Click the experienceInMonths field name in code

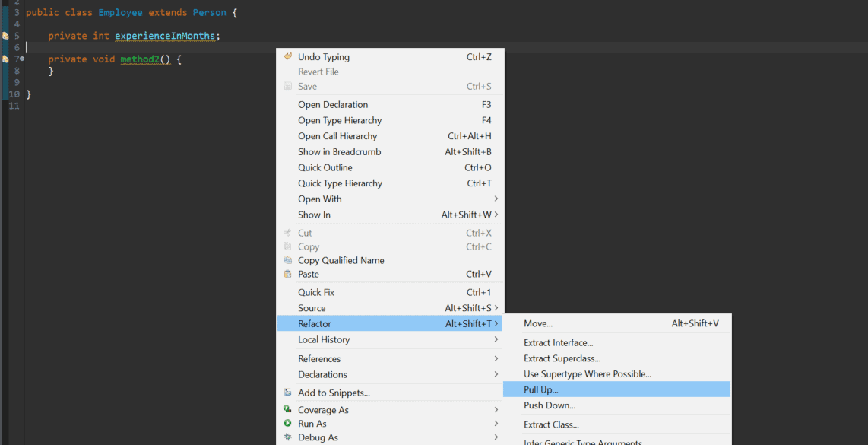[165, 36]
